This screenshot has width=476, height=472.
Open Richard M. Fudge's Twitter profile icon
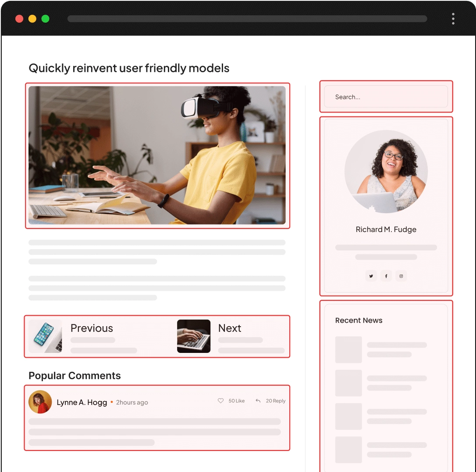click(x=371, y=276)
